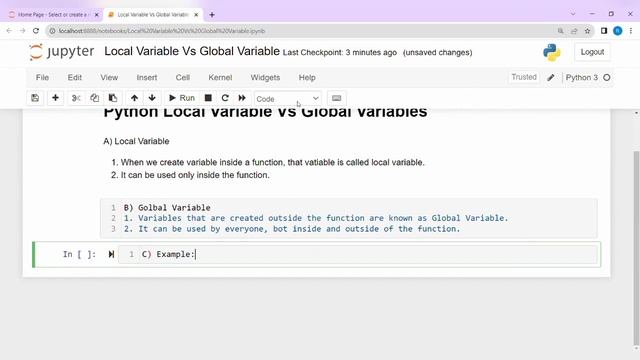640x360 pixels.
Task: Switch to the Home Page browser tab
Action: click(x=52, y=15)
